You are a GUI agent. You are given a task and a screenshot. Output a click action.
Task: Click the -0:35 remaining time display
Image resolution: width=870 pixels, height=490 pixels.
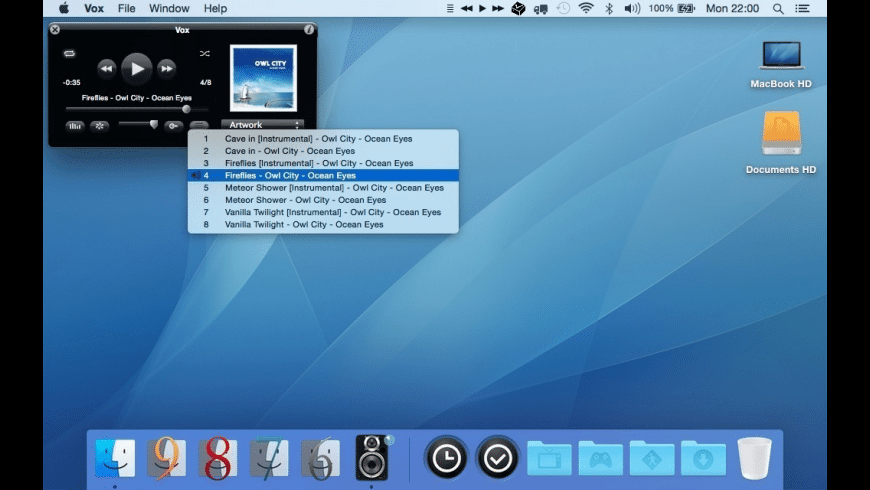tap(72, 82)
